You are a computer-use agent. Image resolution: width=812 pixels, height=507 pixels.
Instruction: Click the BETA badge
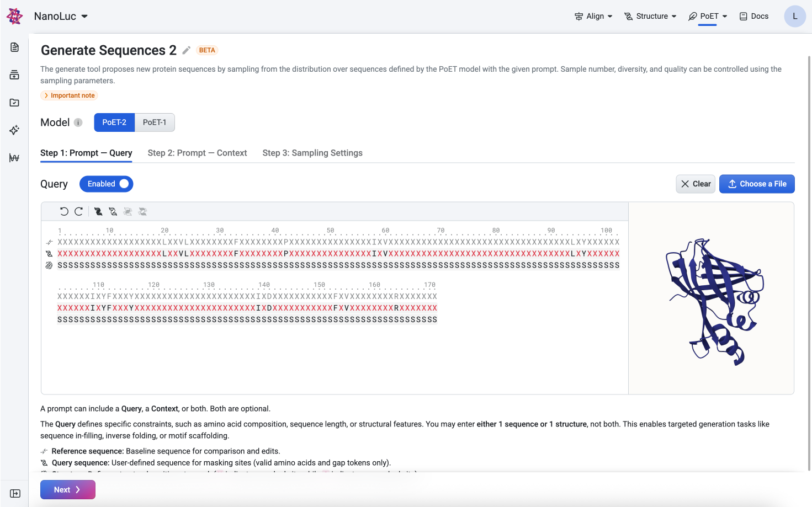[207, 50]
